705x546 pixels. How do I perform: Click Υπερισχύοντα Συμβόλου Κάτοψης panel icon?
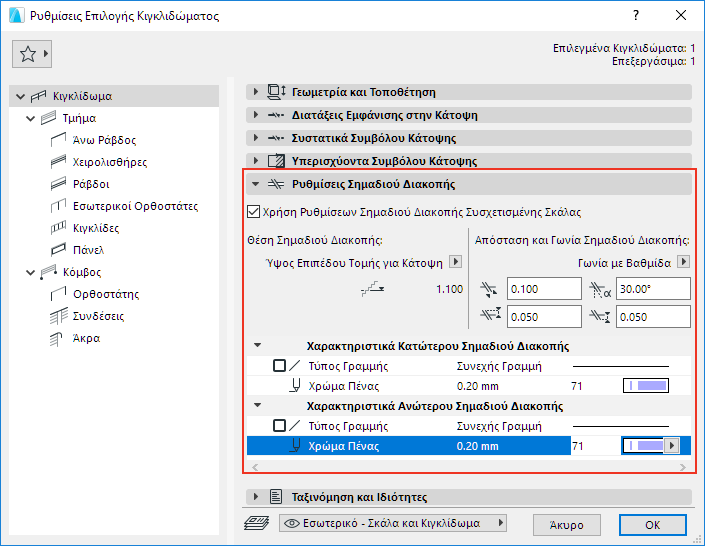click(276, 161)
